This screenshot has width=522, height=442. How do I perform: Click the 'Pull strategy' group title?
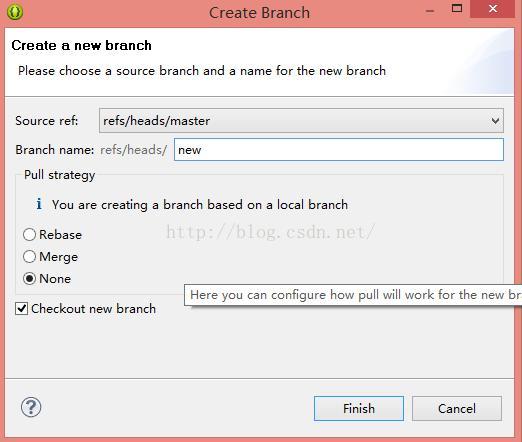click(x=60, y=175)
